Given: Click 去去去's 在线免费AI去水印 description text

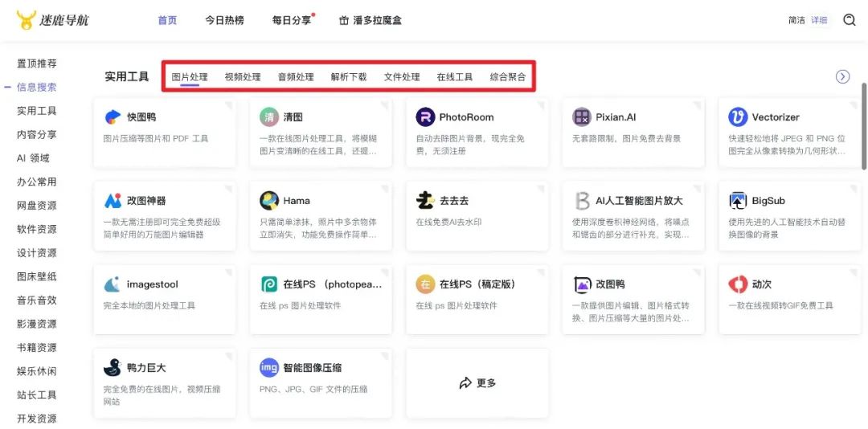Looking at the screenshot, I should 449,222.
